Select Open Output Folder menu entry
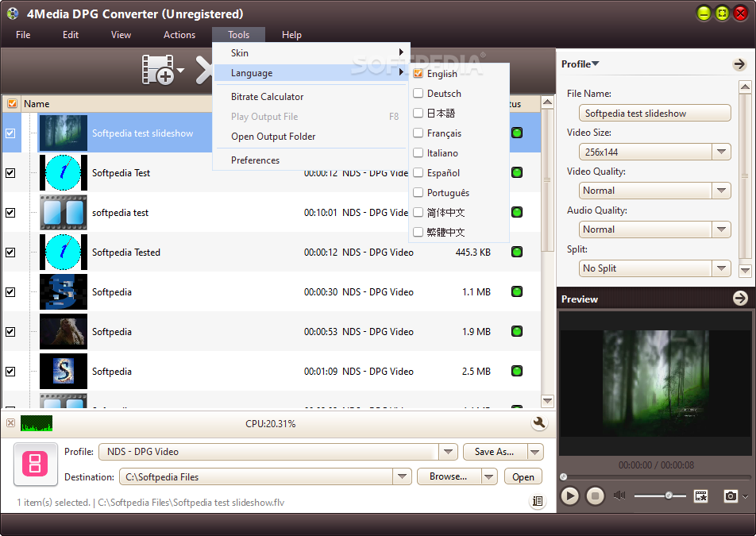Screen dimensions: 756x536 point(311,137)
